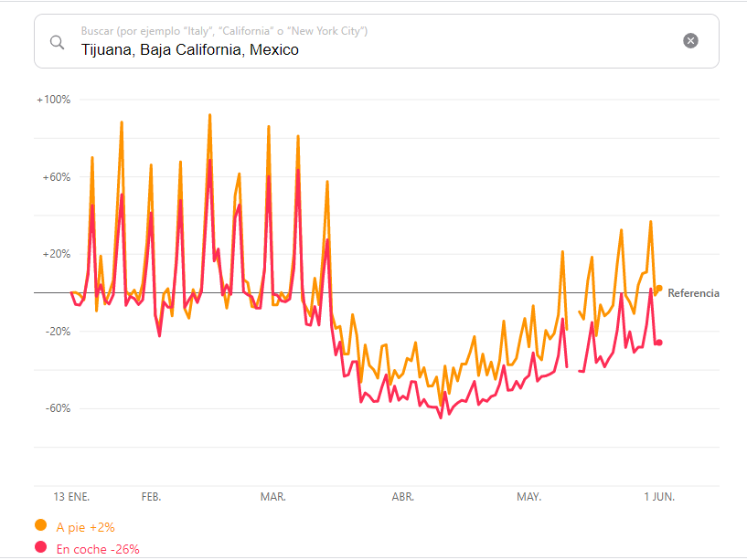The width and height of the screenshot is (747, 560).
Task: Toggle the orange A pie legend dot
Action: click(x=40, y=525)
